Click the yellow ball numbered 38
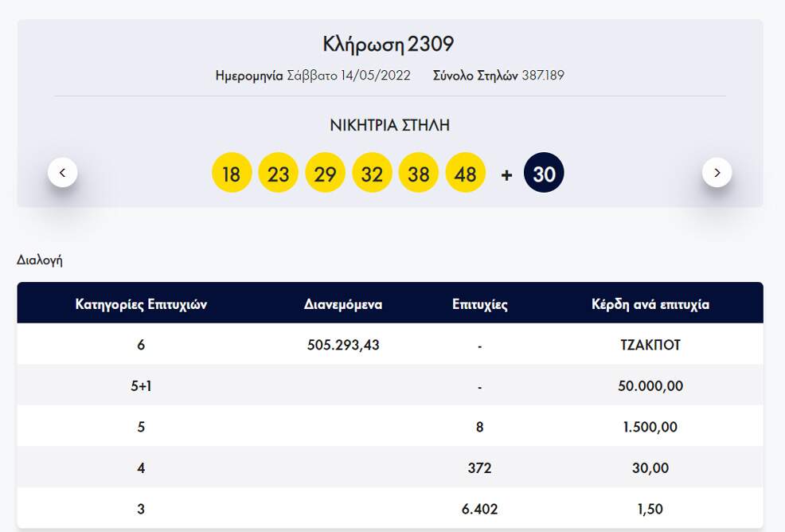Screen dimensions: 785x532 pyautogui.click(x=419, y=174)
